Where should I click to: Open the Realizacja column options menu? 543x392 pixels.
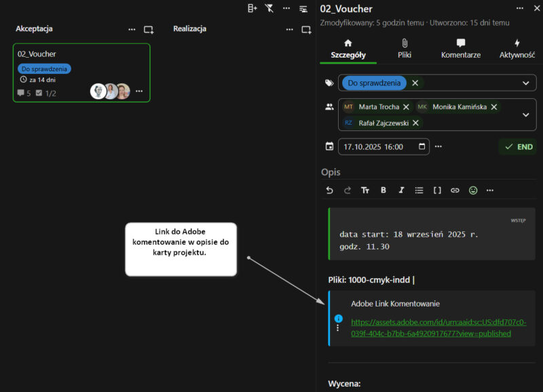(x=287, y=30)
